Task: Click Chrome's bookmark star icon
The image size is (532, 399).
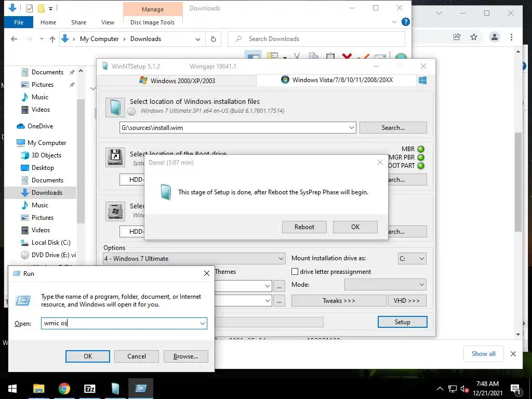Action: 474,37
